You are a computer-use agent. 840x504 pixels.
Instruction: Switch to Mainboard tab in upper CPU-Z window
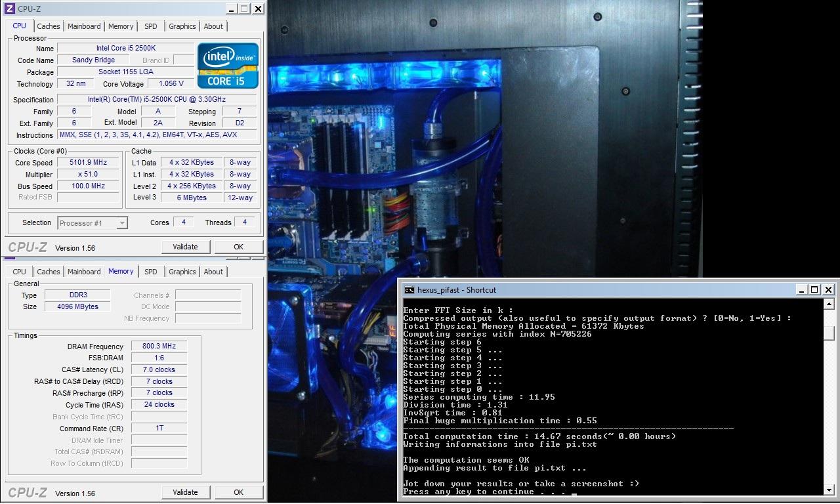(84, 26)
